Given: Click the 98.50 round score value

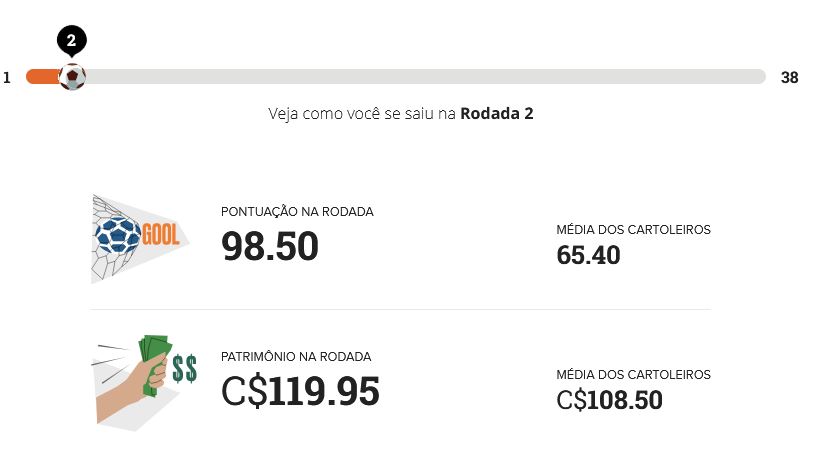Looking at the screenshot, I should 270,246.
